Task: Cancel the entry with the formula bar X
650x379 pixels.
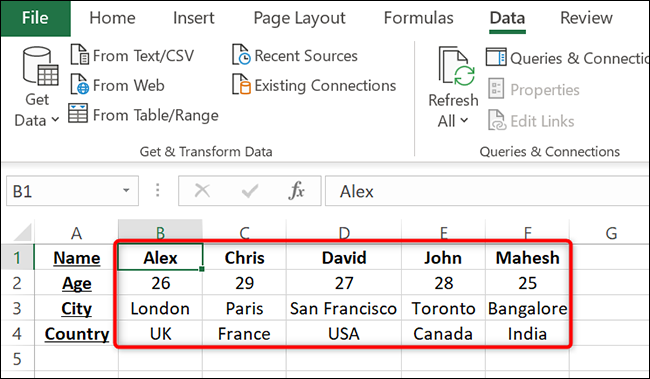Action: pos(202,191)
